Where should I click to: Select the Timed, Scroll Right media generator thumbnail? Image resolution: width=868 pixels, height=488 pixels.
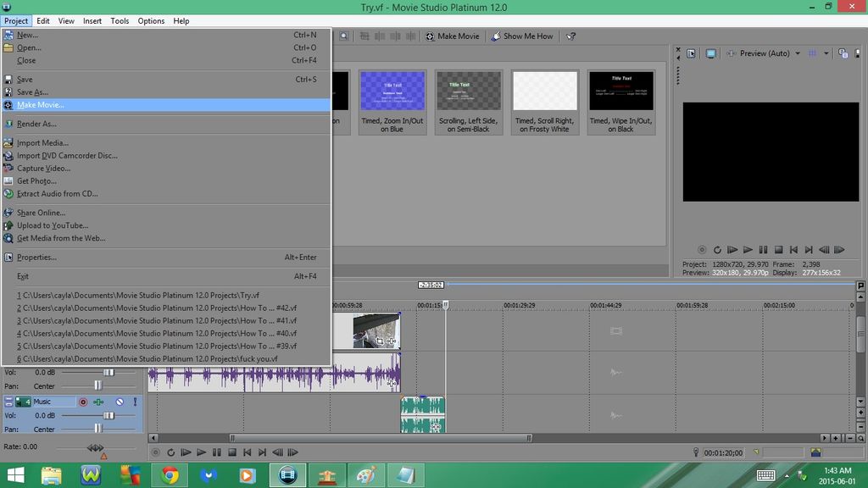coord(544,91)
